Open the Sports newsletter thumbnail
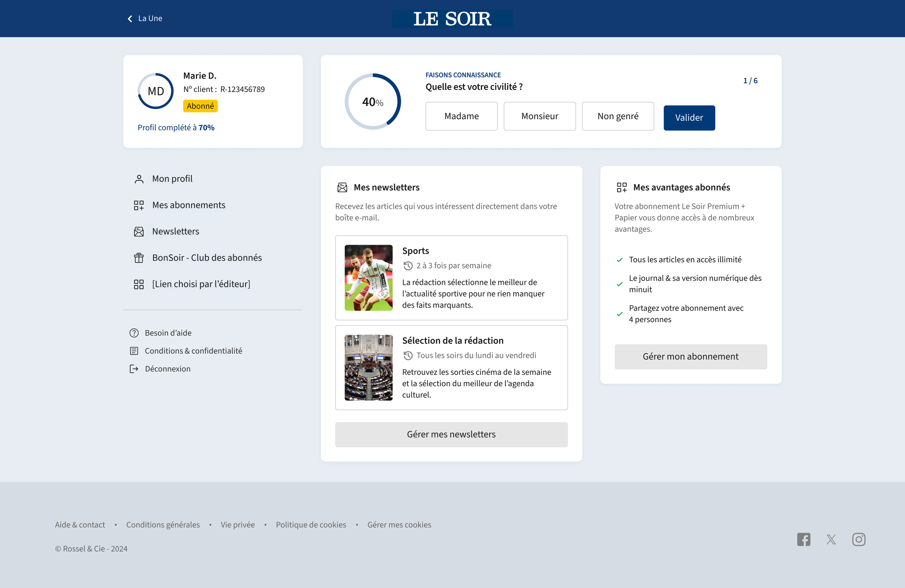905x588 pixels. (x=368, y=278)
